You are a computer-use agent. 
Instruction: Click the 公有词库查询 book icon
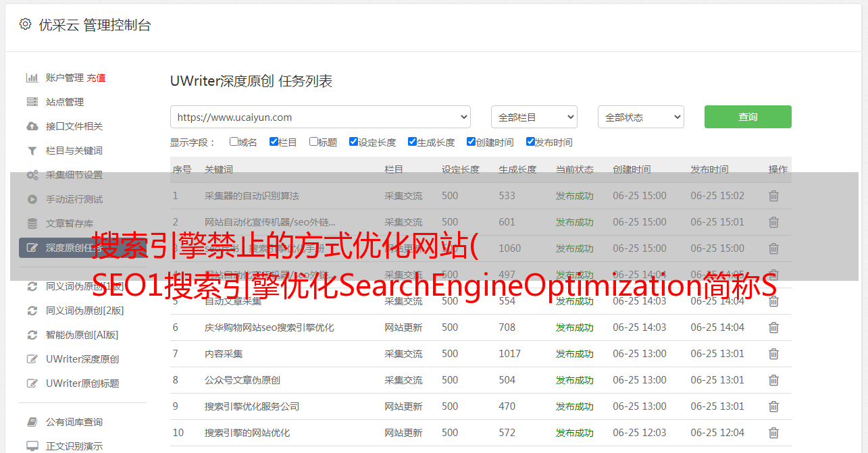pos(32,422)
